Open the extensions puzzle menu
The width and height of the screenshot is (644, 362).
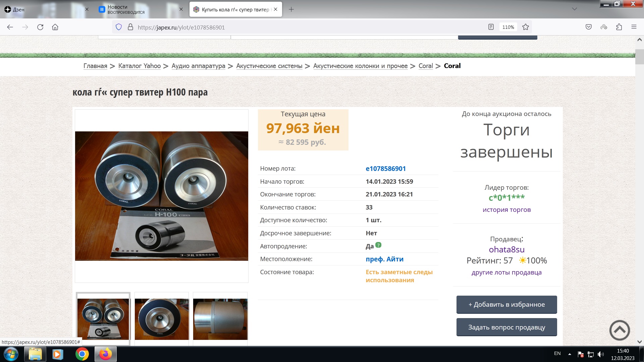click(x=619, y=27)
